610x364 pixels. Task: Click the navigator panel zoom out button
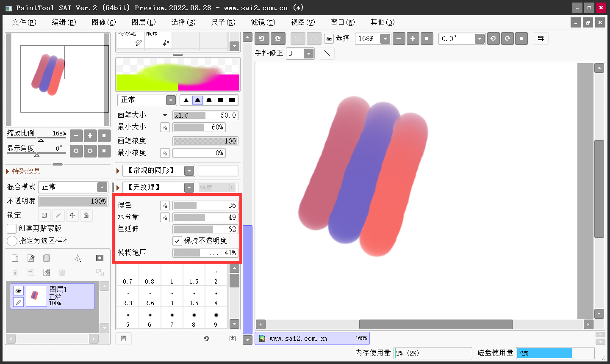76,136
